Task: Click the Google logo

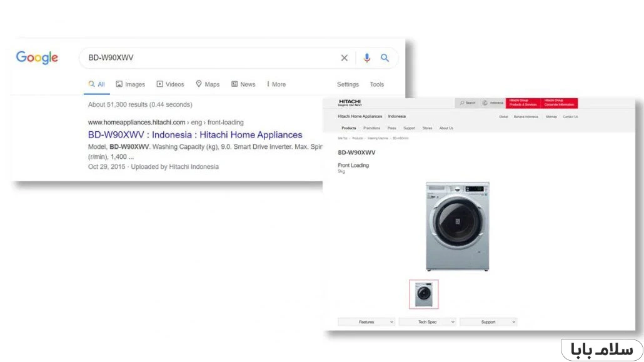Action: [x=37, y=57]
